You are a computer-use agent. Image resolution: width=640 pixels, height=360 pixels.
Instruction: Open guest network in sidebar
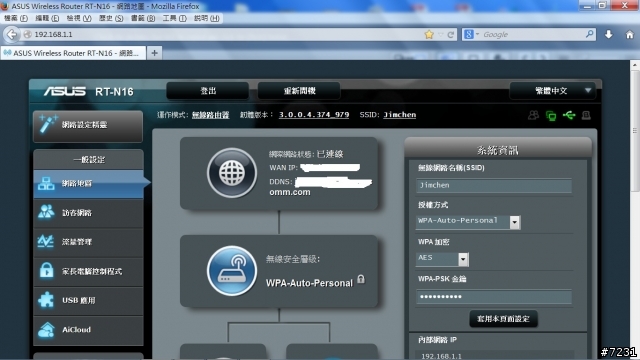click(x=88, y=213)
